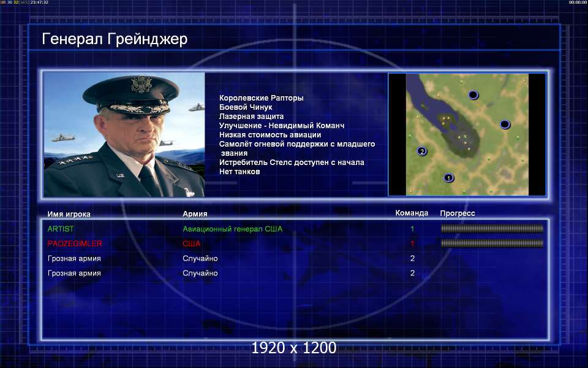Click General Granger's portrait image
This screenshot has width=588, height=368.
(x=124, y=134)
